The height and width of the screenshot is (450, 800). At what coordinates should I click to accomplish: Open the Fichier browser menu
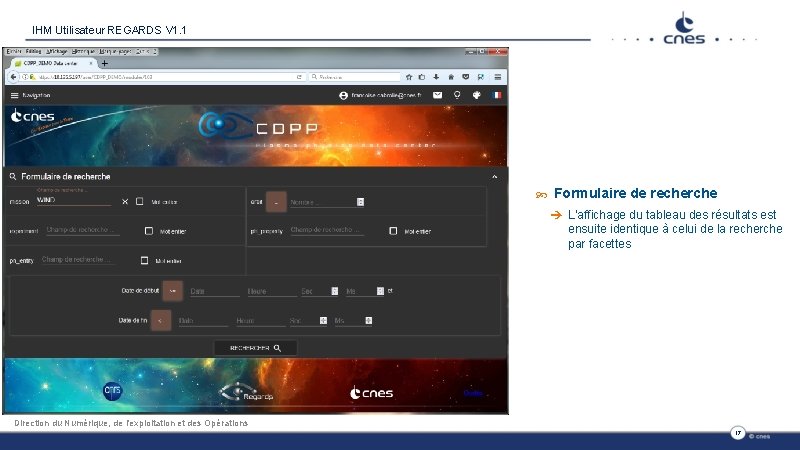coord(14,52)
